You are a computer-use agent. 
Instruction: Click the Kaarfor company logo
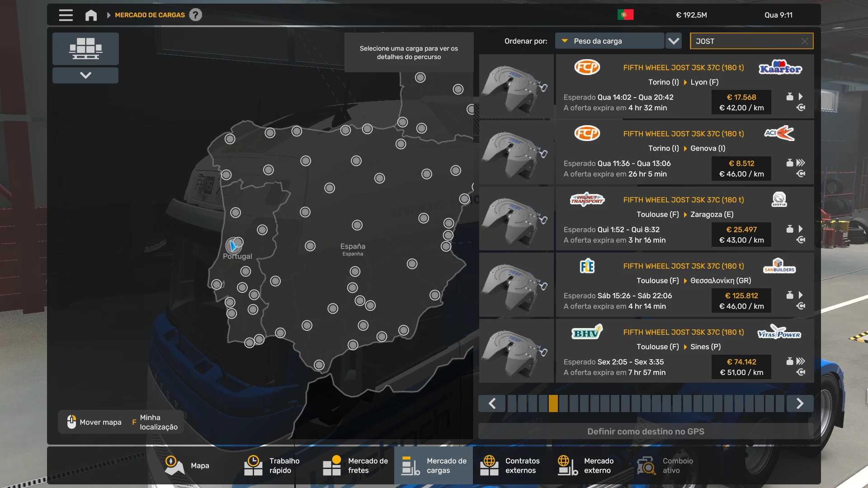(780, 68)
